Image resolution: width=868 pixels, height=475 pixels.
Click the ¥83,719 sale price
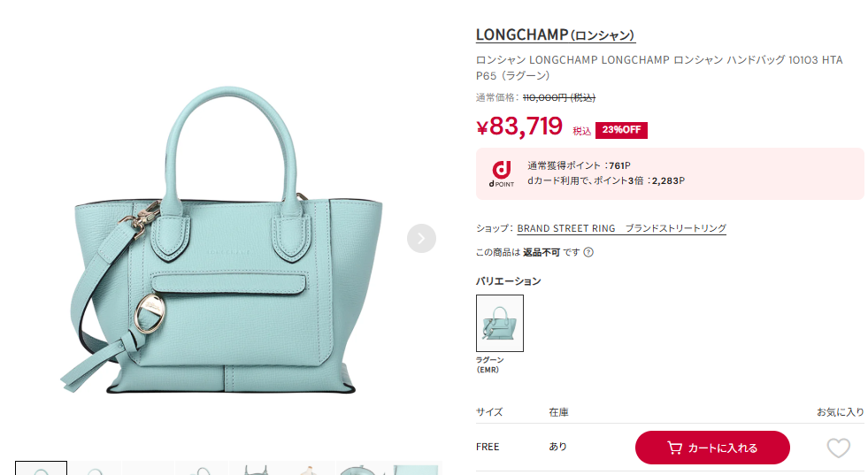(x=519, y=126)
